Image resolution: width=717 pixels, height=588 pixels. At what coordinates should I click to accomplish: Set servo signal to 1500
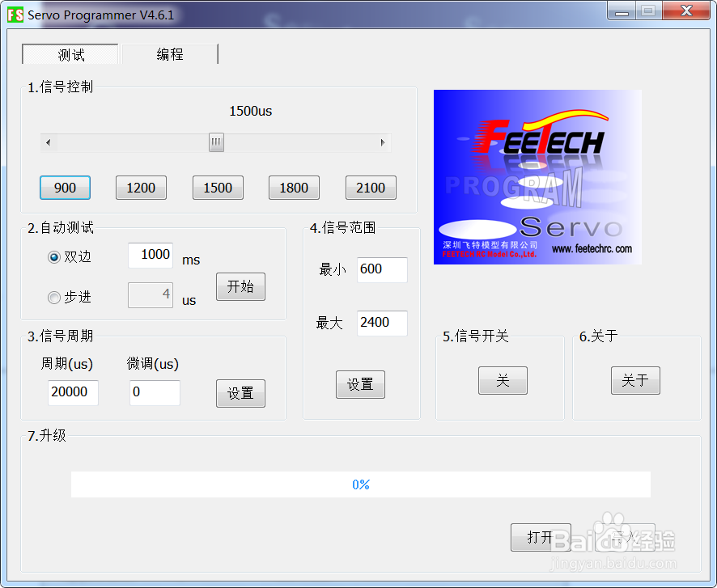click(x=217, y=187)
